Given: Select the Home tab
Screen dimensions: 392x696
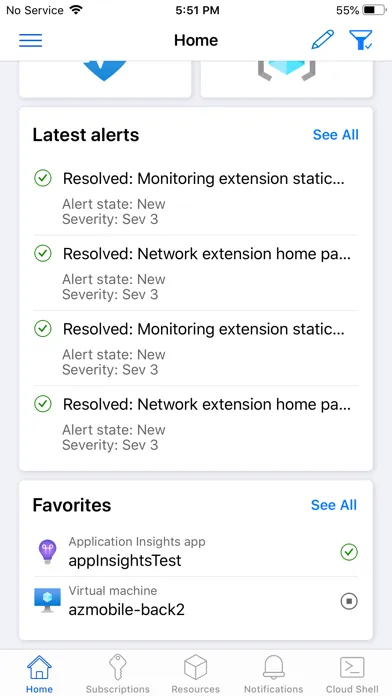Looking at the screenshot, I should pyautogui.click(x=40, y=674).
